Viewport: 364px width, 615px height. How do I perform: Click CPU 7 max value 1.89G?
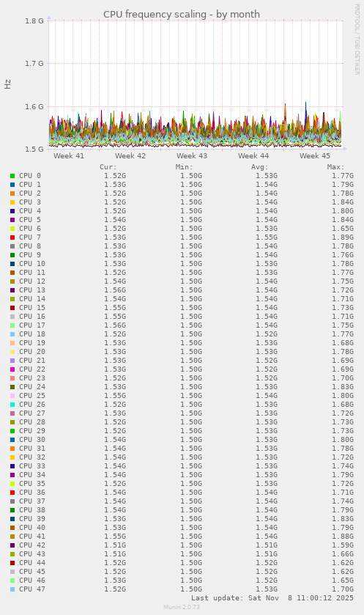tap(343, 237)
